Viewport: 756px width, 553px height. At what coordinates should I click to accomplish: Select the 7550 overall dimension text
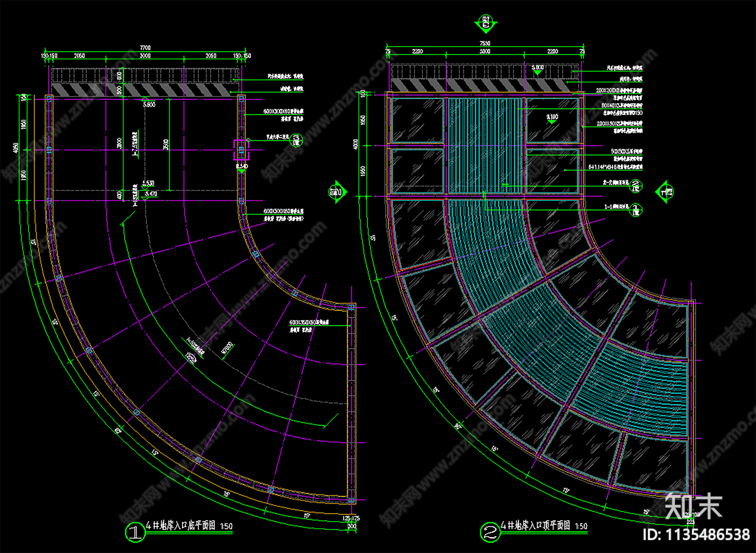point(485,43)
